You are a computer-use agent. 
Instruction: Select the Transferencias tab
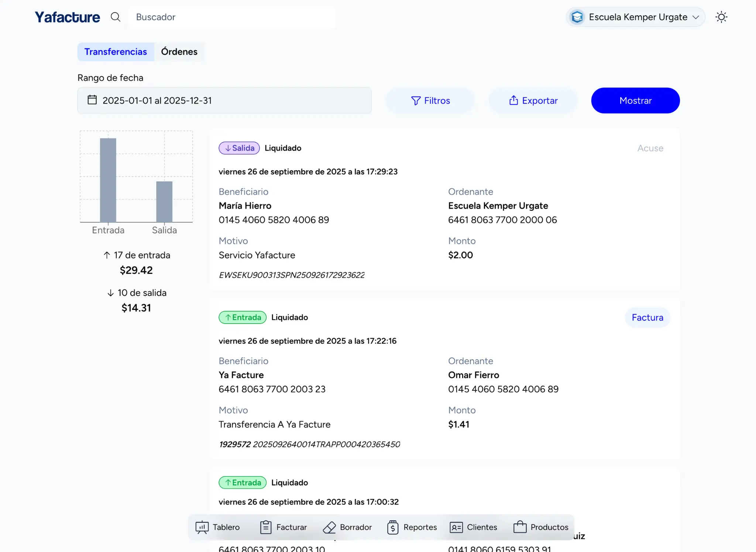point(116,52)
